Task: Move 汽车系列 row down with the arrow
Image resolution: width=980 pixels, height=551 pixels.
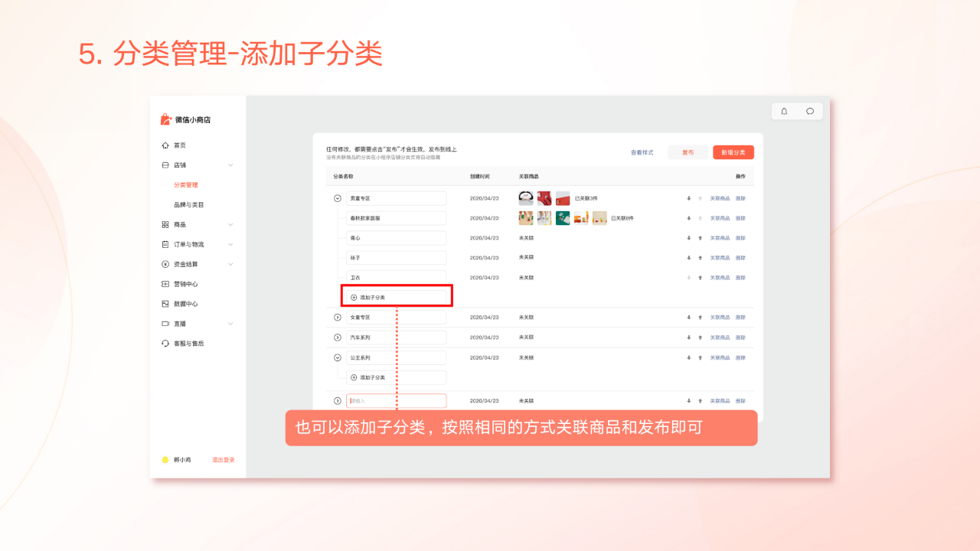Action: tap(689, 337)
